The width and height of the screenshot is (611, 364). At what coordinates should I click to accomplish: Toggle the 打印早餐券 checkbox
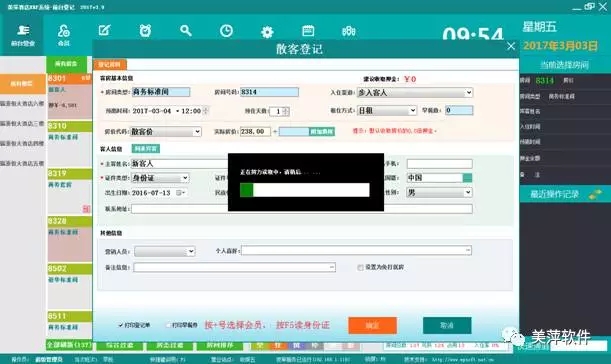click(169, 325)
